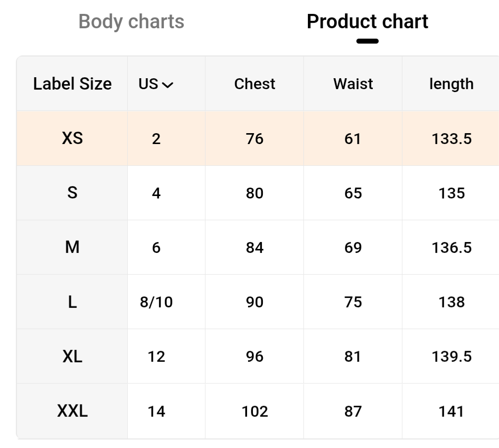This screenshot has width=499, height=448.
Task: Select the M label size row
Action: point(72,248)
